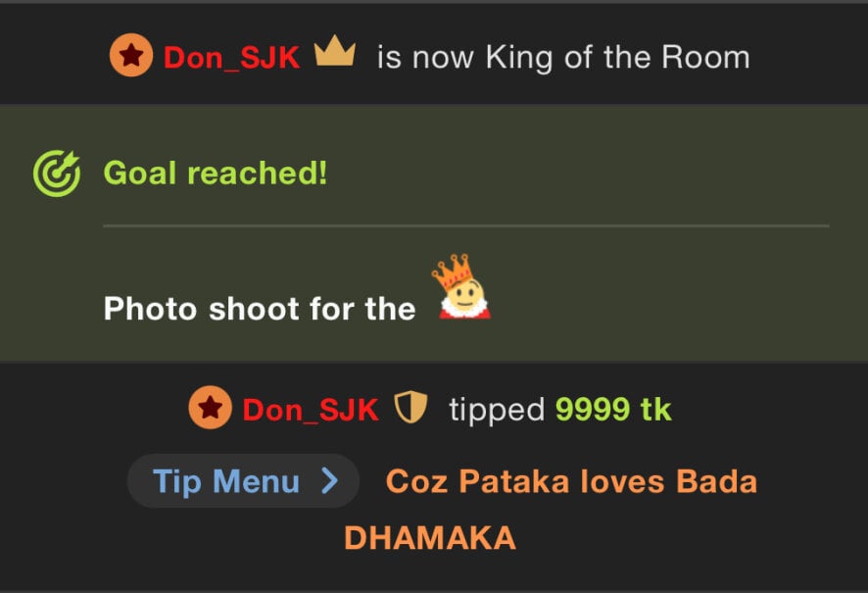
Task: Click the Photo shoot for the goal text
Action: 260,309
